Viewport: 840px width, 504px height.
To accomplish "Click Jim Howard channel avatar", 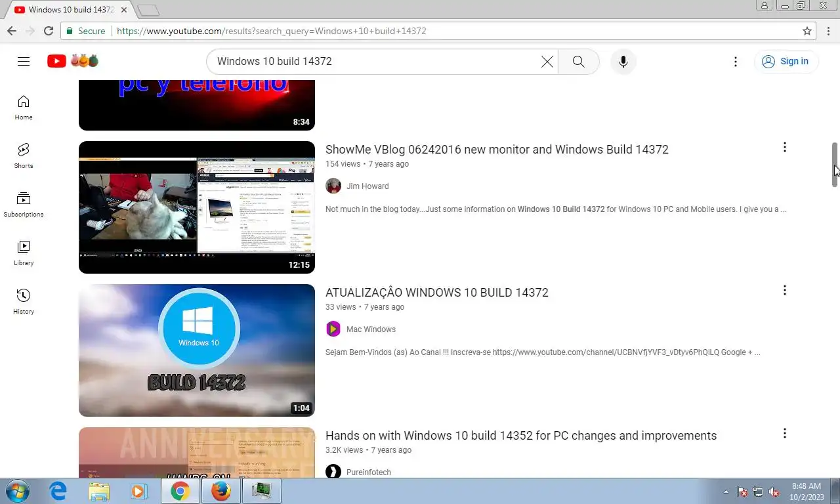I will coord(333,186).
